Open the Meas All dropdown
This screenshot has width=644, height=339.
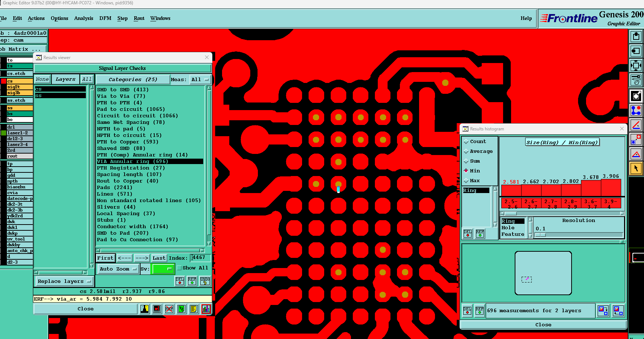[x=200, y=80]
